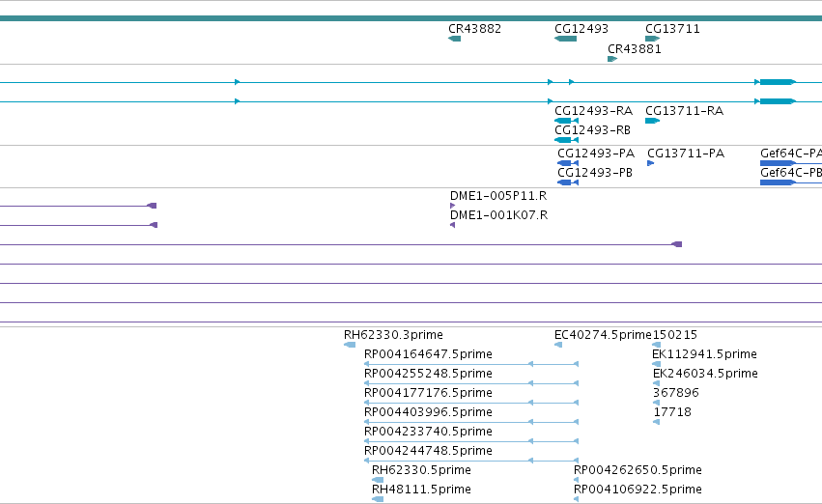Open alignment RP004244748.5prime

pos(471,462)
